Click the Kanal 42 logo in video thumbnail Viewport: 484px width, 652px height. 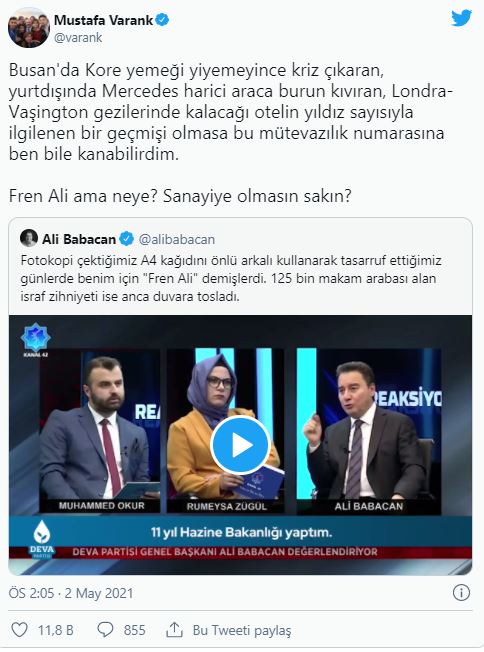pos(35,340)
